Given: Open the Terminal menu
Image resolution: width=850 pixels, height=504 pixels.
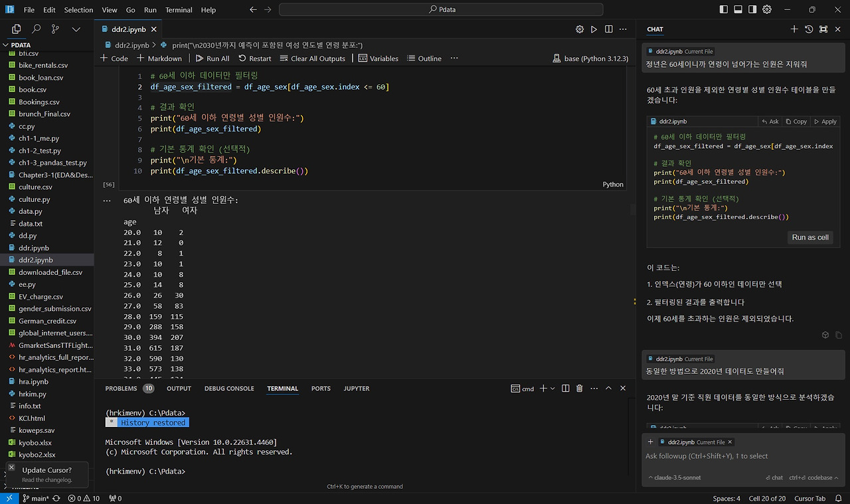Looking at the screenshot, I should (x=179, y=10).
